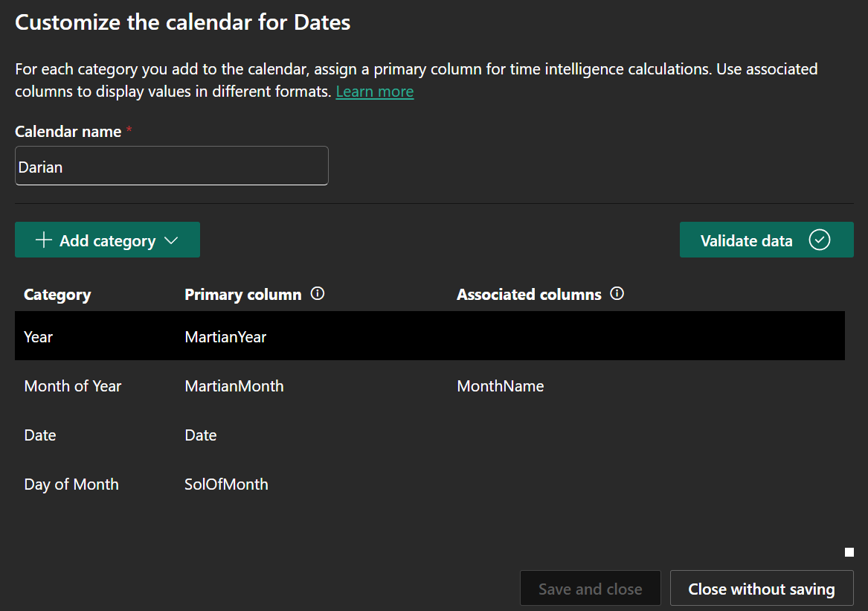Select the Day of Month category
The image size is (868, 611).
(71, 484)
